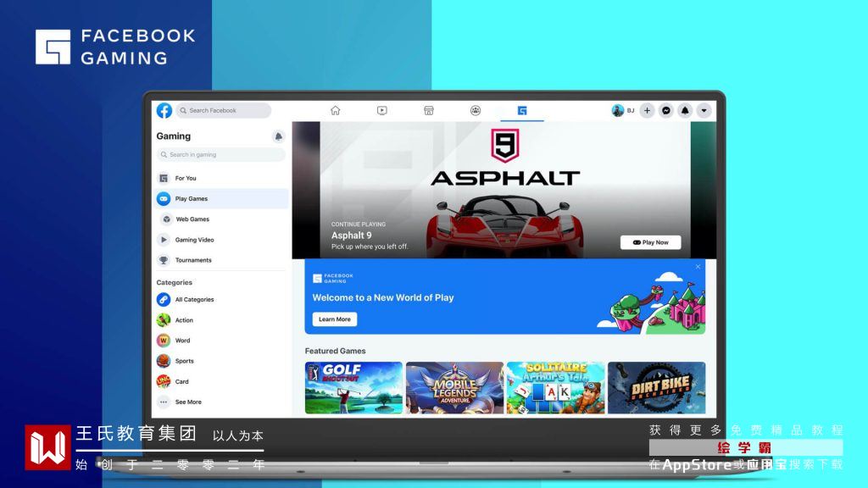Open Sports category
The image size is (868, 488).
coord(221,361)
